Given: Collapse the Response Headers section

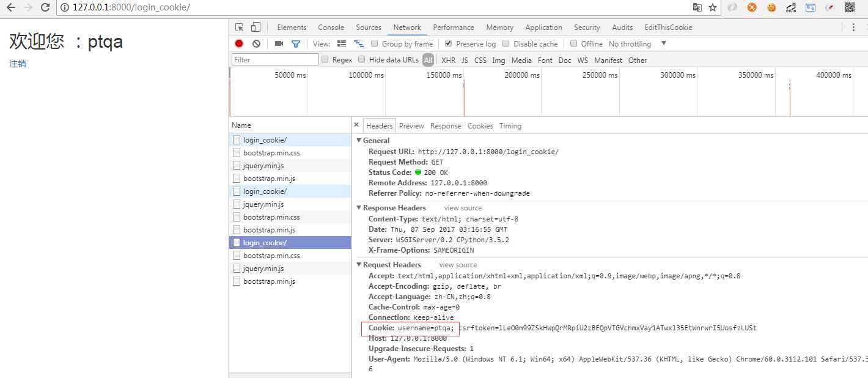Looking at the screenshot, I should pos(359,208).
